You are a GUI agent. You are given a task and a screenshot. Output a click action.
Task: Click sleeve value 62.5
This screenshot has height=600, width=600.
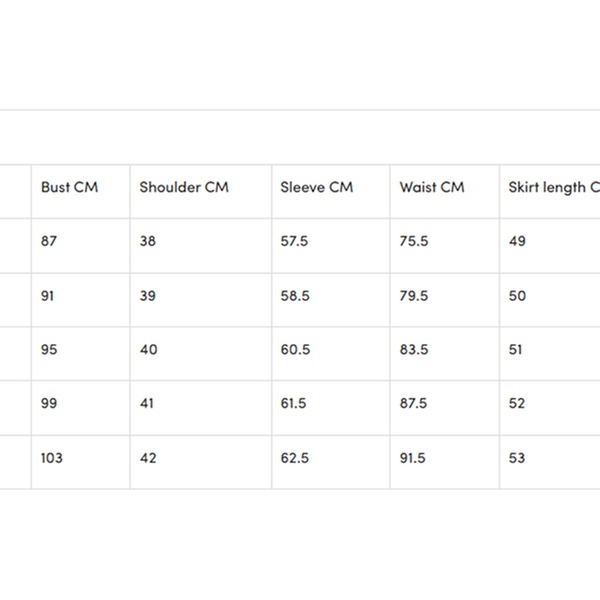click(x=295, y=458)
